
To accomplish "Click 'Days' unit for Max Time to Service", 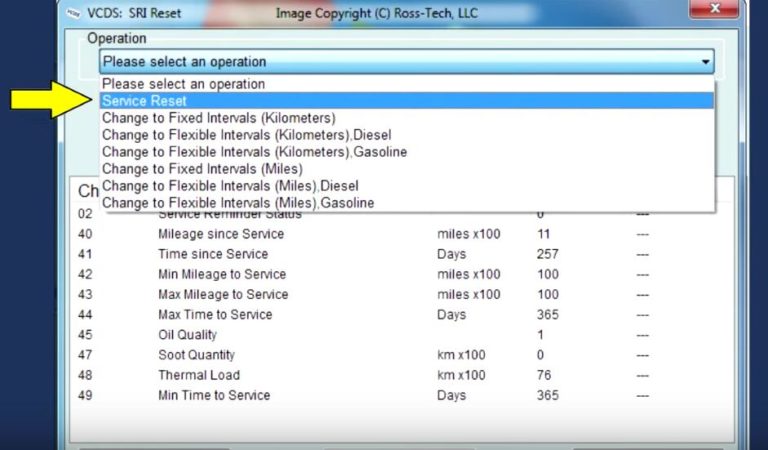I will tap(451, 315).
